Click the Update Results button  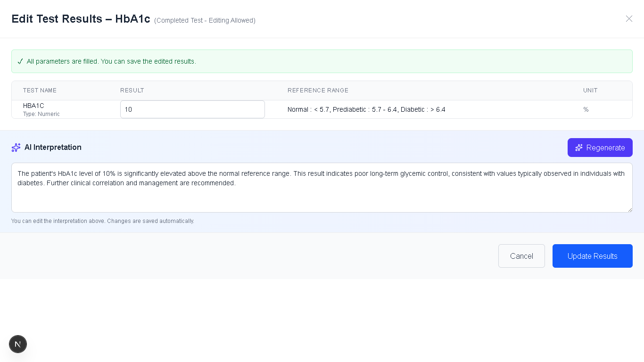(593, 256)
